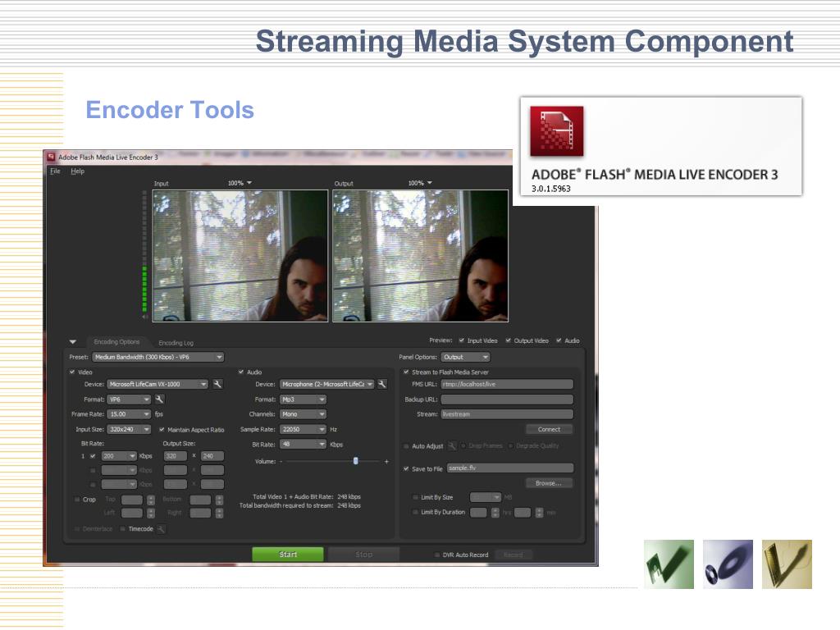This screenshot has width=840, height=630.
Task: Click the Output Size height field
Action: coord(212,456)
